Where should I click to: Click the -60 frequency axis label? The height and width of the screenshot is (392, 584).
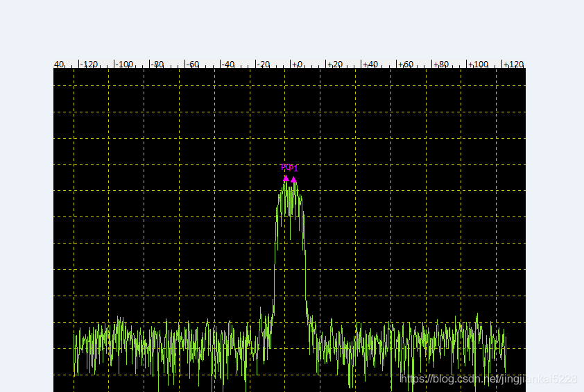coord(193,65)
